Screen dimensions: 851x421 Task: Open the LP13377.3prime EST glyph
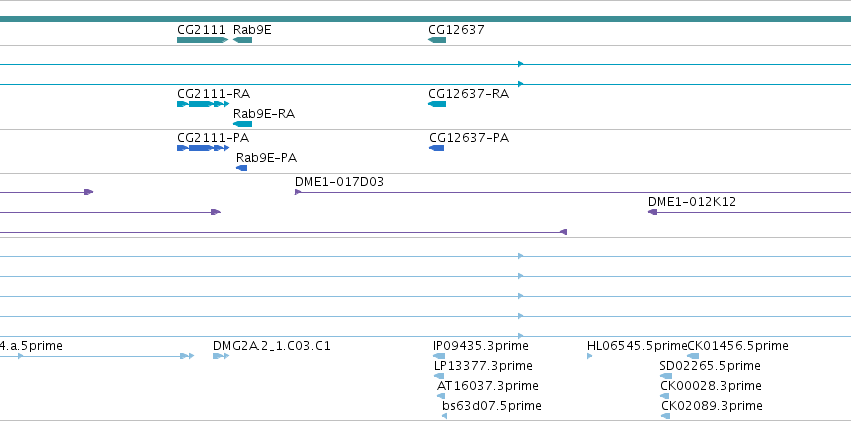pyautogui.click(x=439, y=376)
